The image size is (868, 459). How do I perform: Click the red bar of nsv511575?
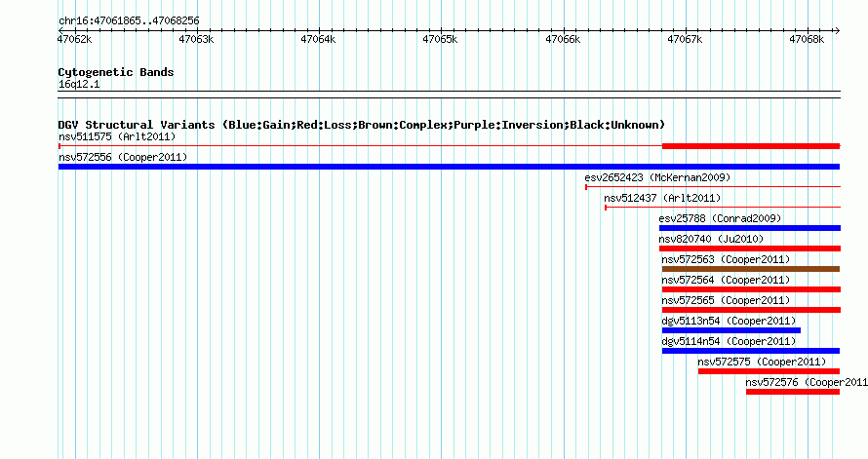click(751, 146)
